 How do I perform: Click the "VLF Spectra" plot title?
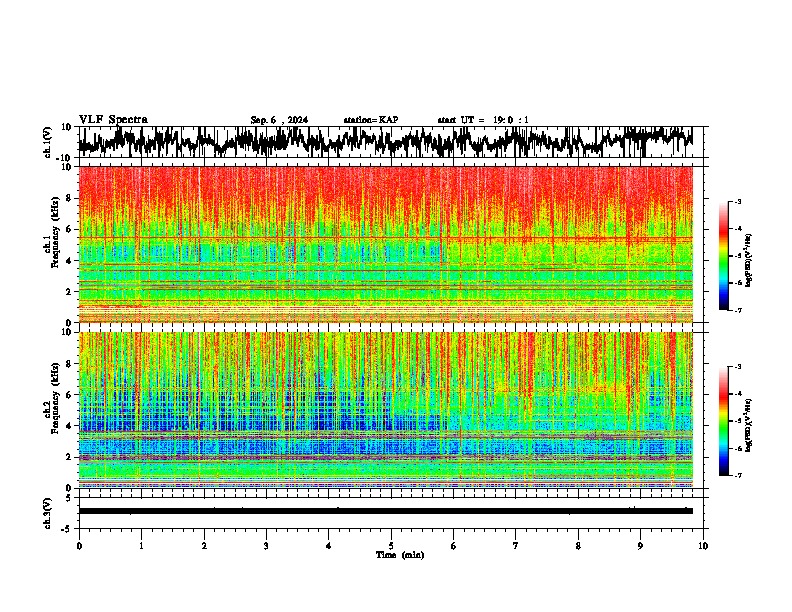[113, 120]
